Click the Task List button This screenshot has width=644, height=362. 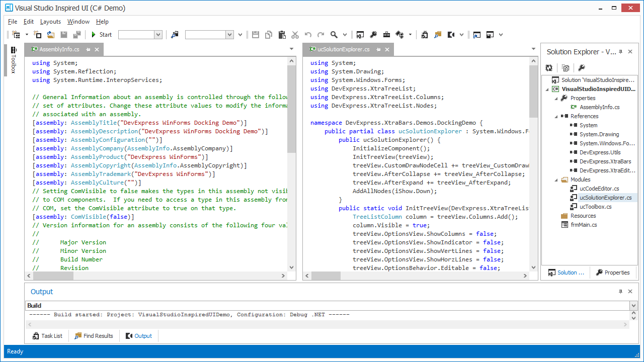pos(47,335)
